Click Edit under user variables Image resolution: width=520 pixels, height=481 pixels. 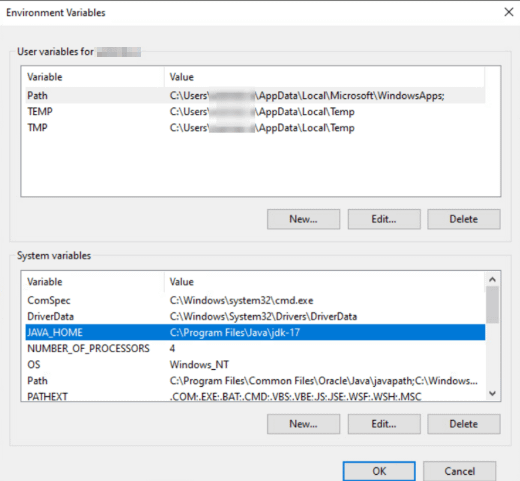pyautogui.click(x=384, y=219)
